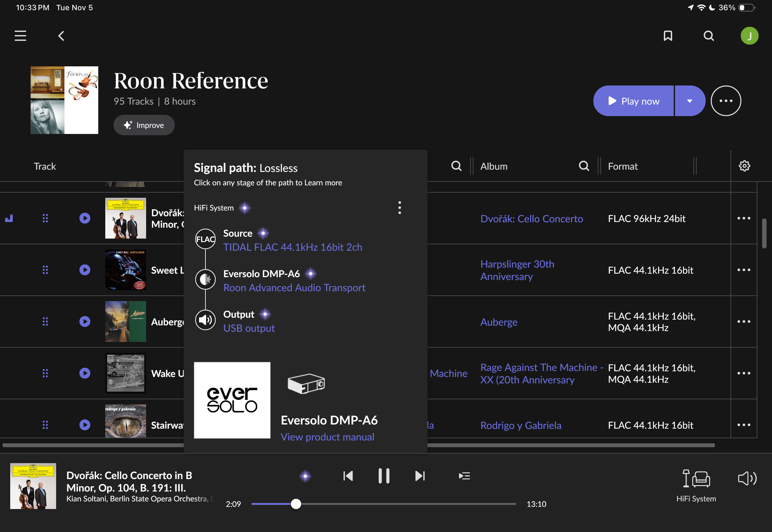The height and width of the screenshot is (532, 772).
Task: Click the Eversolo logo thumbnail
Action: [232, 400]
